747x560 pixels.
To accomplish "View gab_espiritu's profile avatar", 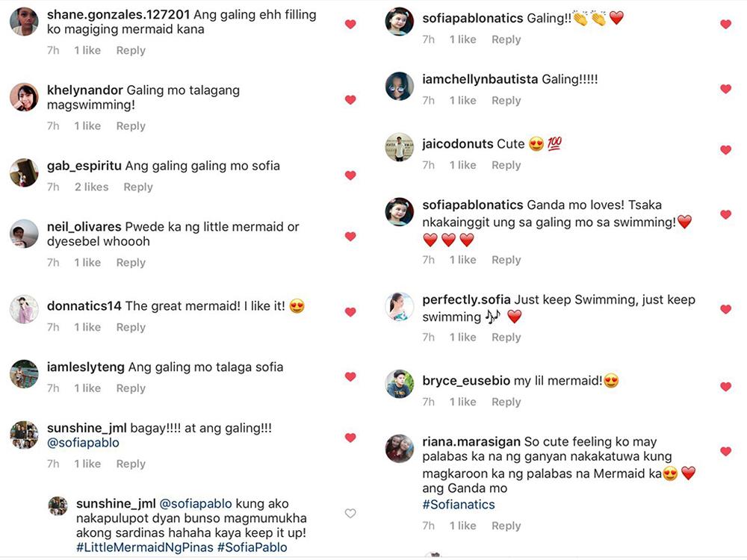I will point(24,172).
